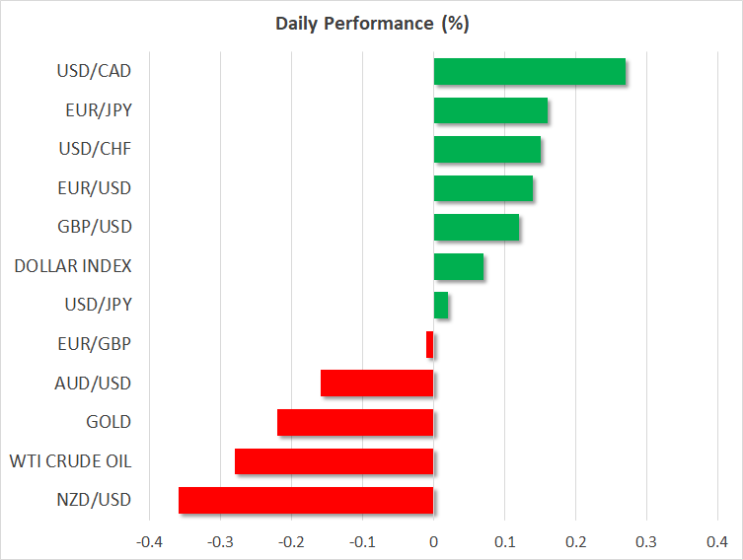The height and width of the screenshot is (560, 743).
Task: Click the red GOLD bar
Action: tap(355, 422)
